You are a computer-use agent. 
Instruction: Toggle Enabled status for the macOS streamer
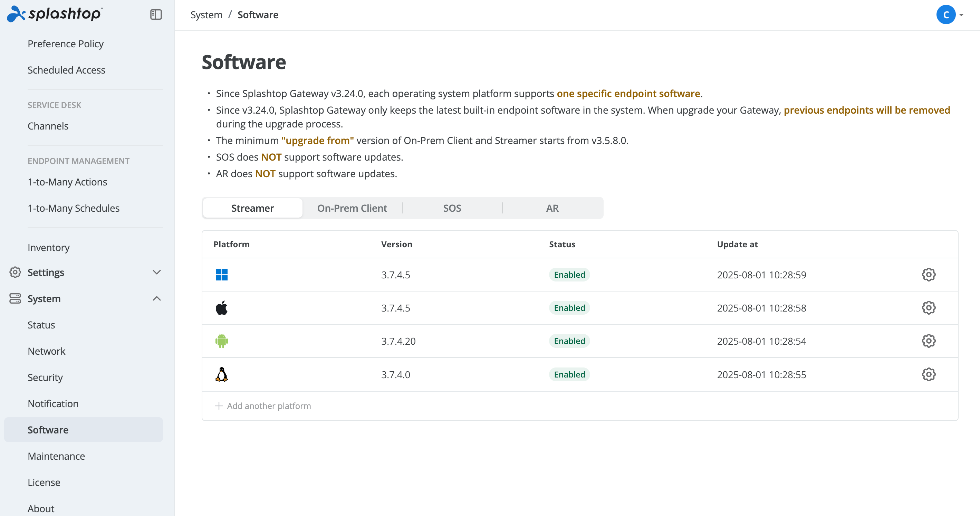569,308
